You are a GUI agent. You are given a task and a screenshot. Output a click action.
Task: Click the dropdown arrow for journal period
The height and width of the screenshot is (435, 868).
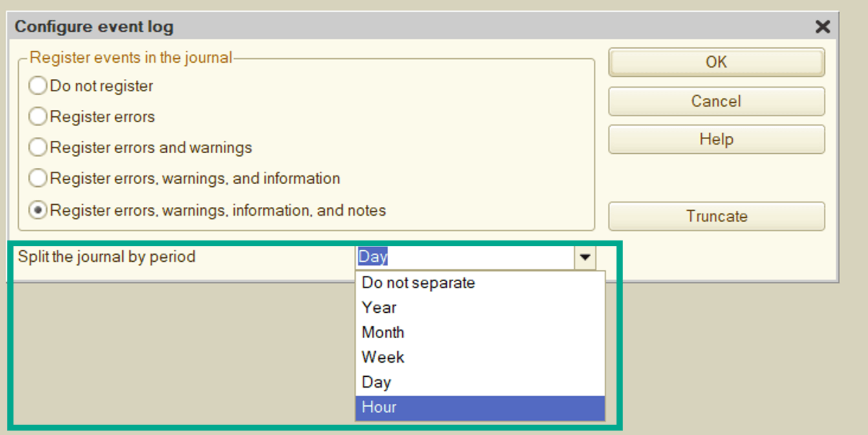(x=585, y=257)
